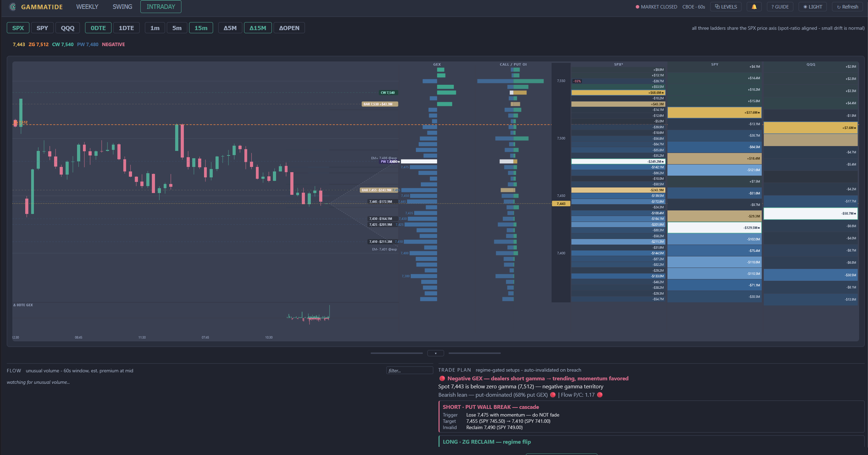Image resolution: width=868 pixels, height=455 pixels.
Task: Open the LONG · ZG RECLAIM setup
Action: point(651,442)
